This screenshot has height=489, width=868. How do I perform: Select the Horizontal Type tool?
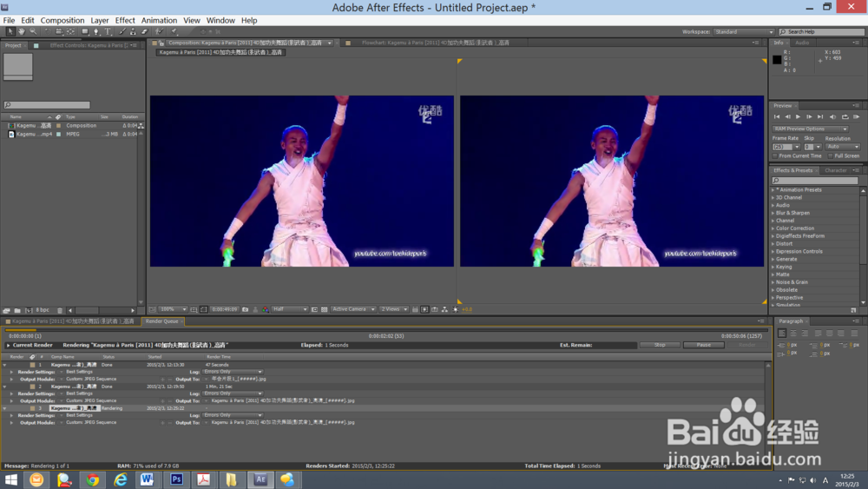pos(108,31)
